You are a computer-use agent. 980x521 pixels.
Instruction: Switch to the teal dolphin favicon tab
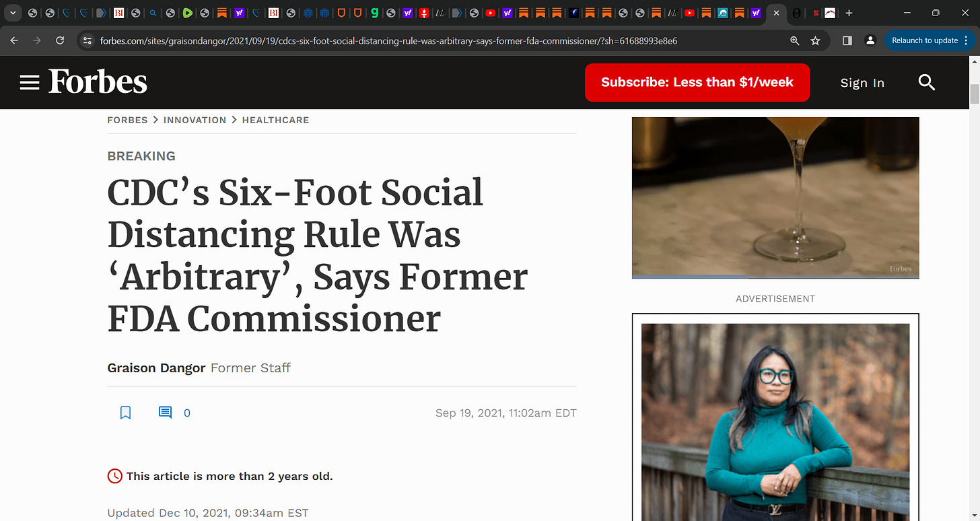click(x=722, y=13)
